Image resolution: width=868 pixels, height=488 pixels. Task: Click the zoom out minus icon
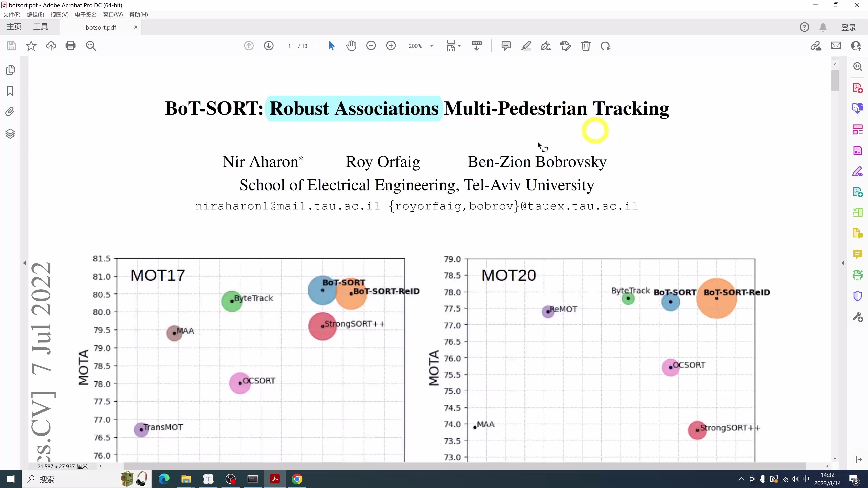pos(371,46)
